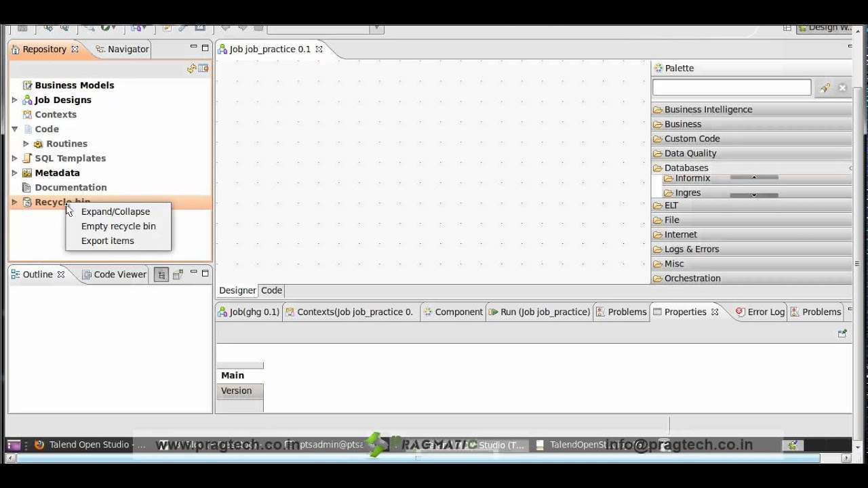This screenshot has height=488, width=868.
Task: Click the SQL Templates tree icon
Action: [27, 159]
